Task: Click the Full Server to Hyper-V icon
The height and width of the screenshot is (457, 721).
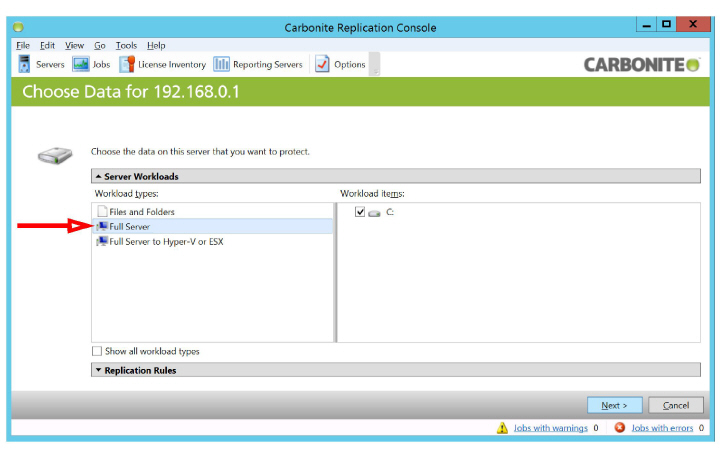Action: [102, 241]
